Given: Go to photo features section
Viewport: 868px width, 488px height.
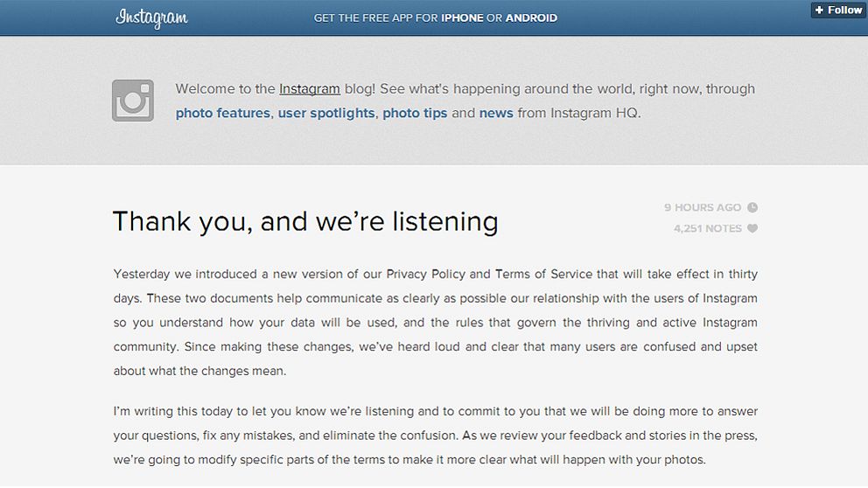Looking at the screenshot, I should [x=222, y=113].
